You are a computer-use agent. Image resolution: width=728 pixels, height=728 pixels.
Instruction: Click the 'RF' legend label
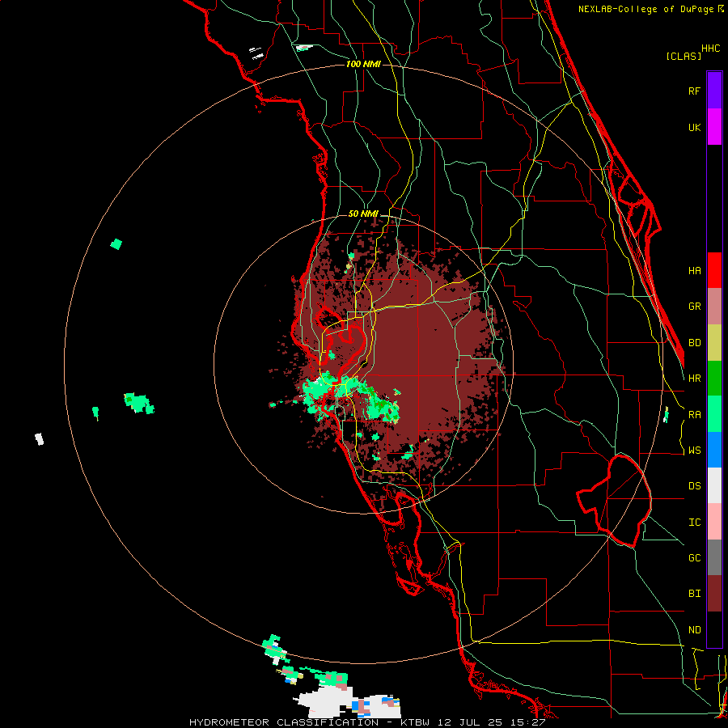point(694,91)
